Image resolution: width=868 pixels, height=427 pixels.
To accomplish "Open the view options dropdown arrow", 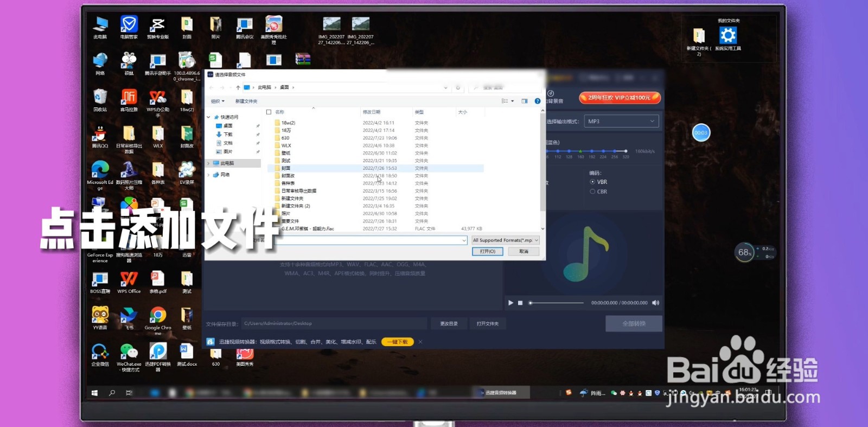I will click(513, 101).
